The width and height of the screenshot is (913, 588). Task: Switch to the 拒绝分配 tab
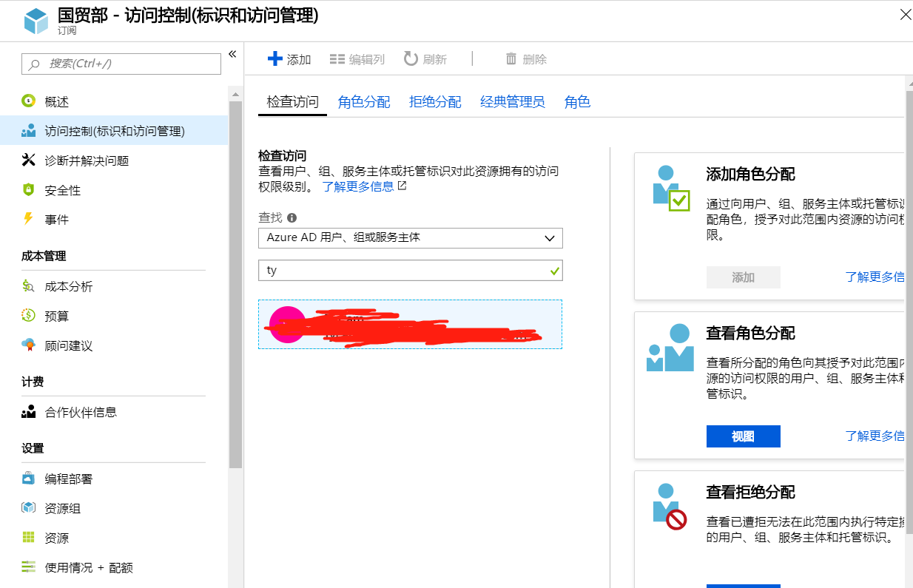click(x=435, y=102)
